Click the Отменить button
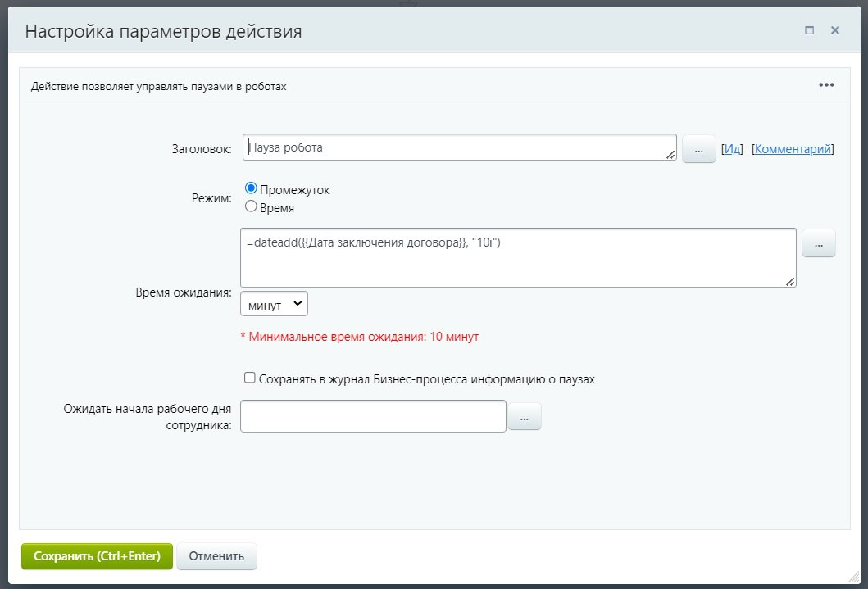 pyautogui.click(x=216, y=555)
